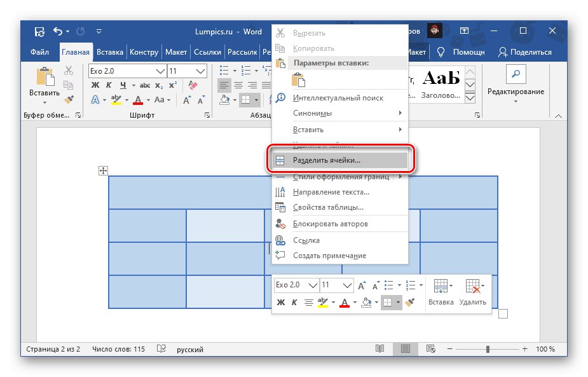Open the Файл tab
588x377 pixels.
click(40, 52)
